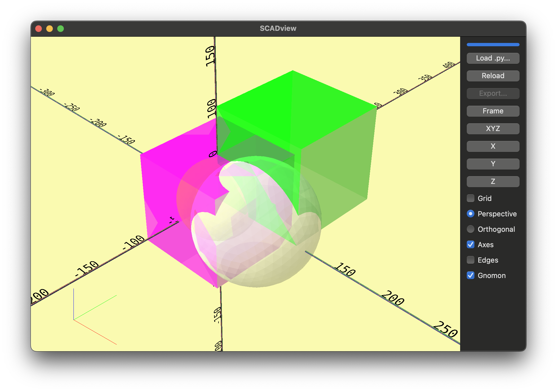Click the Frame button to fit the model
Viewport: 557px width, 392px height.
tap(493, 111)
